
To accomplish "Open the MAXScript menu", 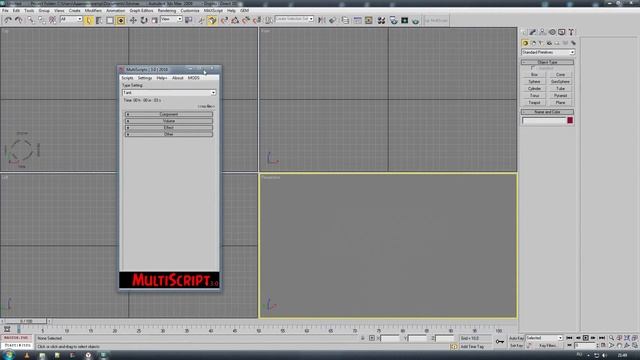I will click(x=213, y=11).
